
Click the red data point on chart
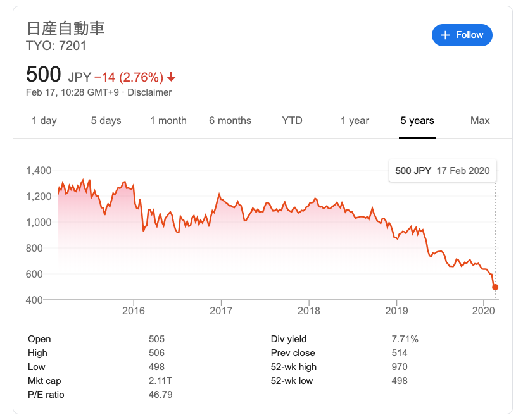[x=495, y=287]
